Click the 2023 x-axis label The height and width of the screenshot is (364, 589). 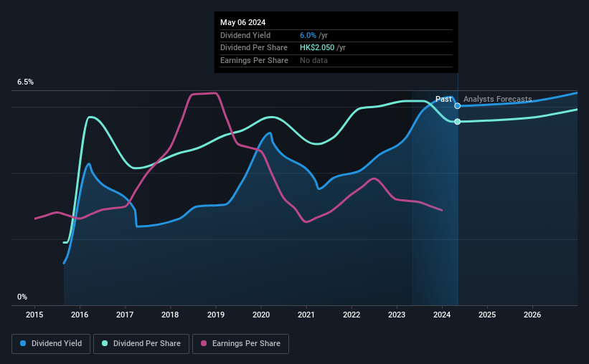(397, 315)
